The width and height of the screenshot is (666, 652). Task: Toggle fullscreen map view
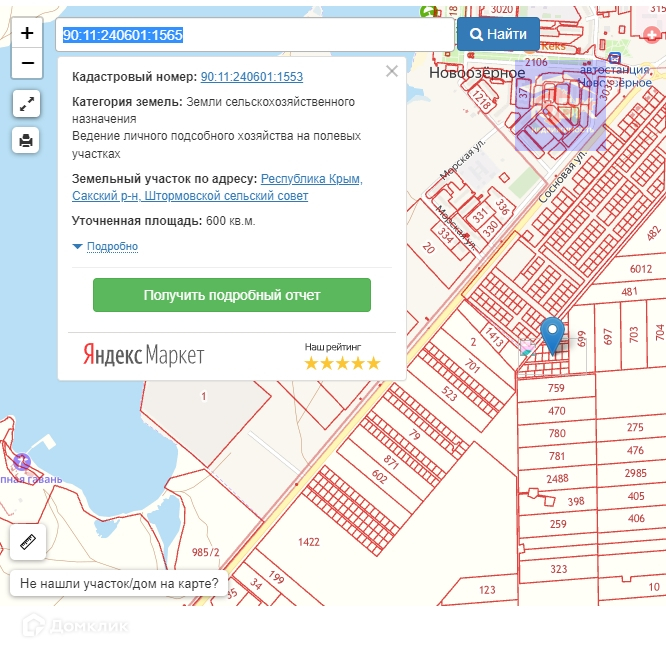pos(27,103)
